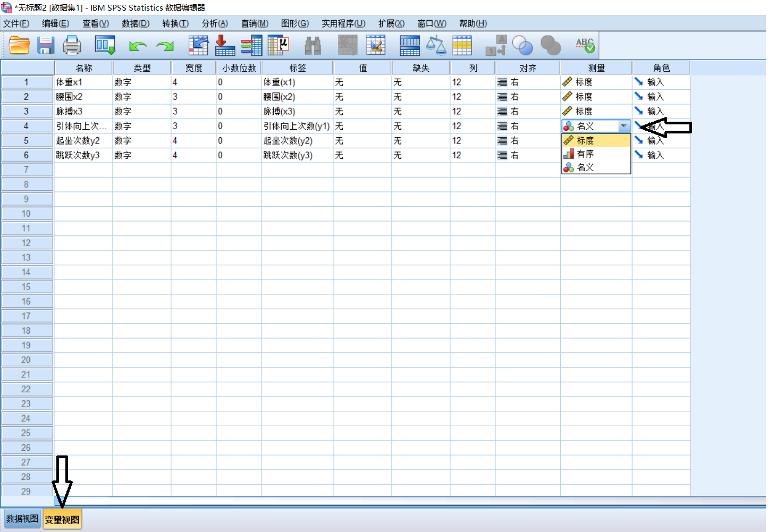
Task: Click the 测量 column header
Action: 596,68
